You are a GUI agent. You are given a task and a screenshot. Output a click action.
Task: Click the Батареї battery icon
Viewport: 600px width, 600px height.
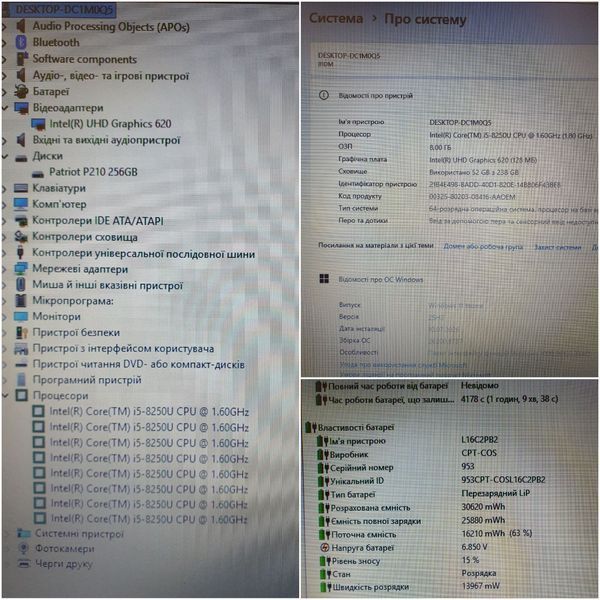[21, 91]
